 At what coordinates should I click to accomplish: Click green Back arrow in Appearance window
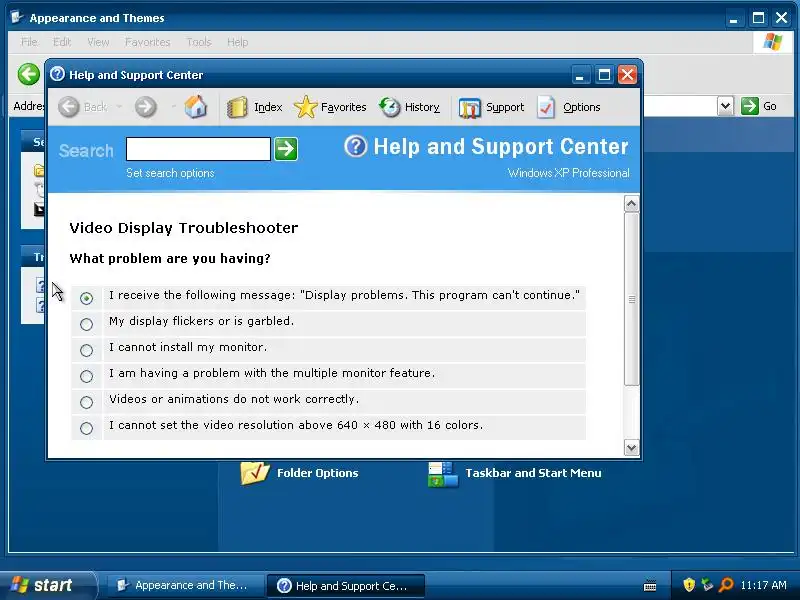point(29,74)
